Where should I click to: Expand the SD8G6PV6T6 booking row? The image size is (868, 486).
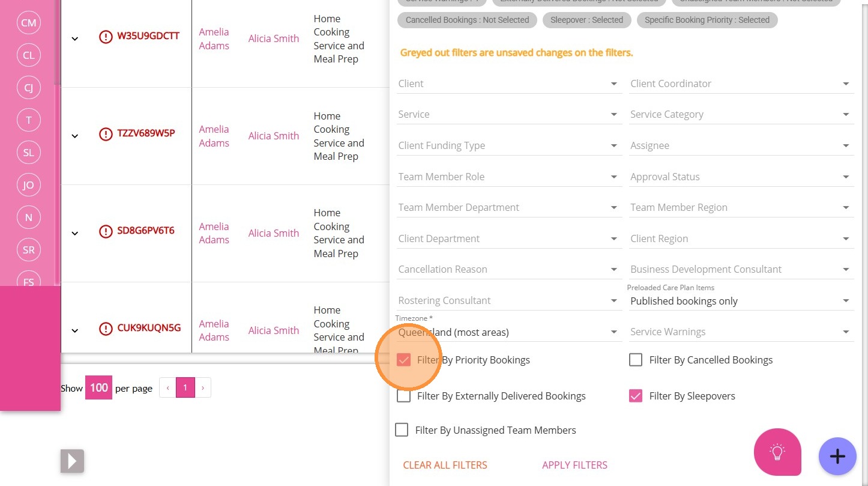pos(75,233)
